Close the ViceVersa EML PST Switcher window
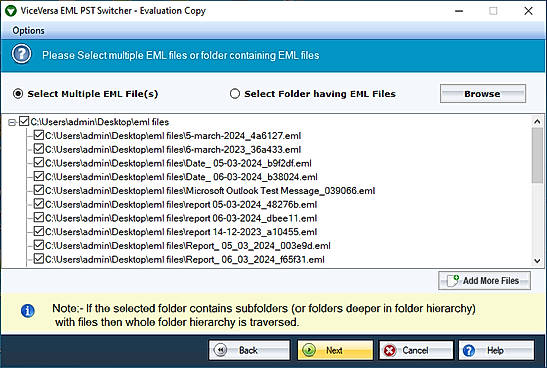This screenshot has height=368, width=547. [x=529, y=11]
